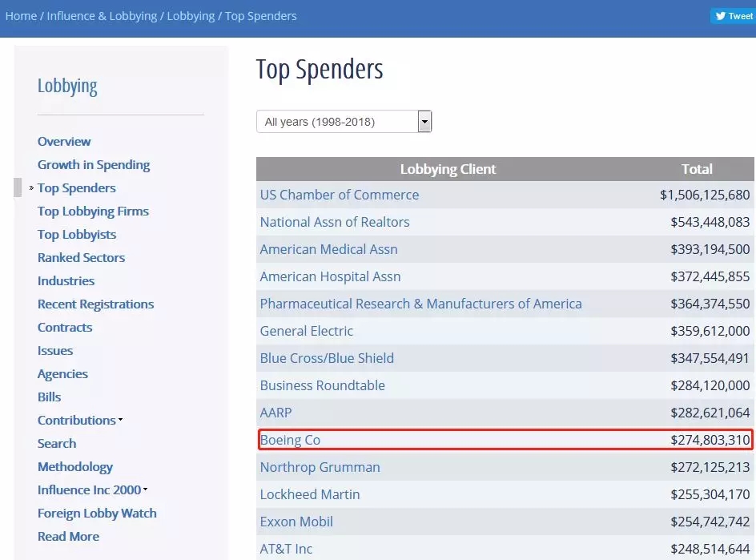
Task: Open General Electric client link
Action: pos(306,331)
